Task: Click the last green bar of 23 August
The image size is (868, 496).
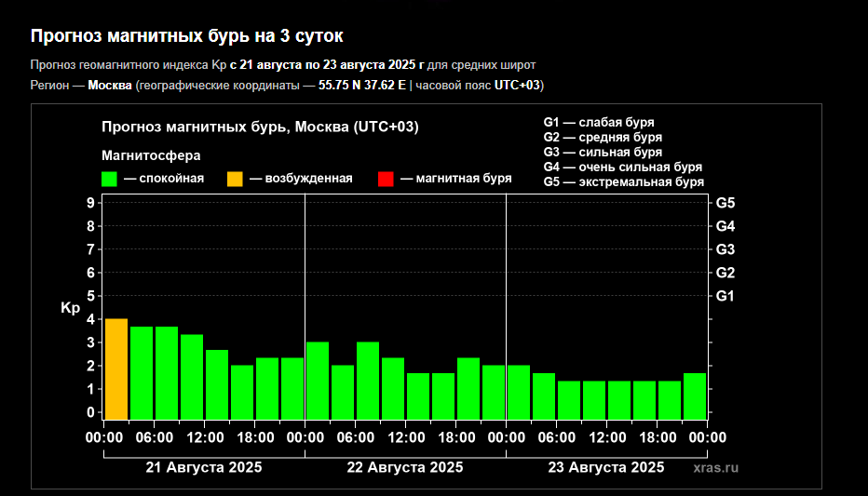Action: [x=695, y=395]
